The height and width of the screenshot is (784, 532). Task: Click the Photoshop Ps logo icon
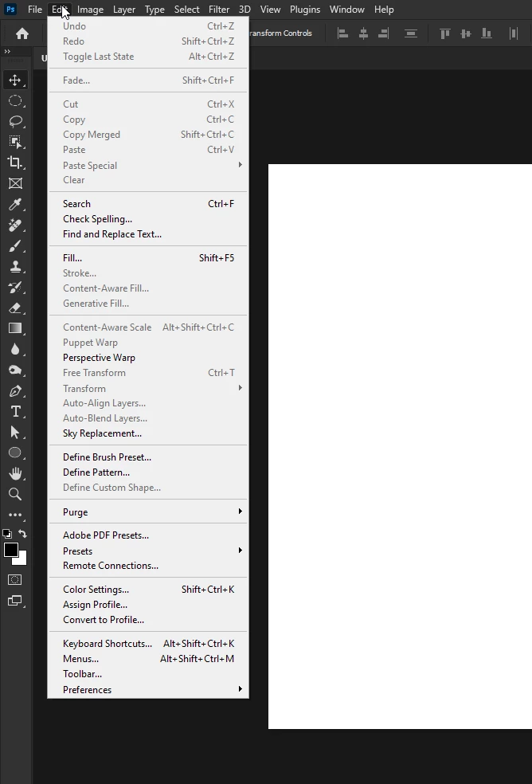coord(10,9)
